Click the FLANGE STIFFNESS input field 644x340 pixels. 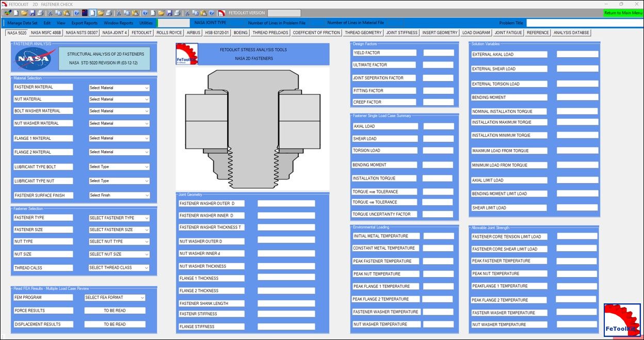pos(286,327)
